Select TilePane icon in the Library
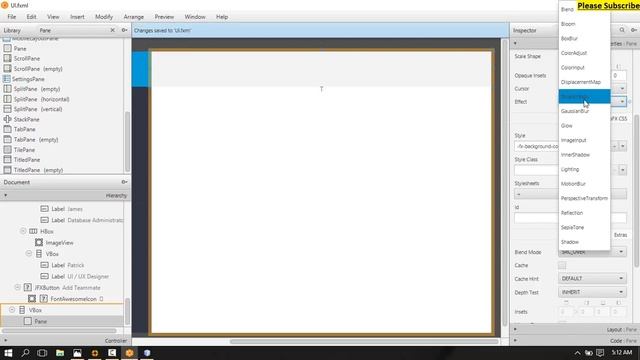 (7, 150)
